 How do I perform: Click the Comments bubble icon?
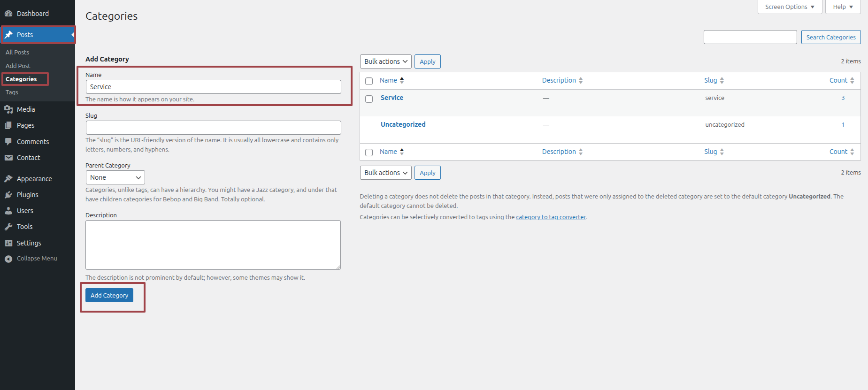tap(8, 142)
